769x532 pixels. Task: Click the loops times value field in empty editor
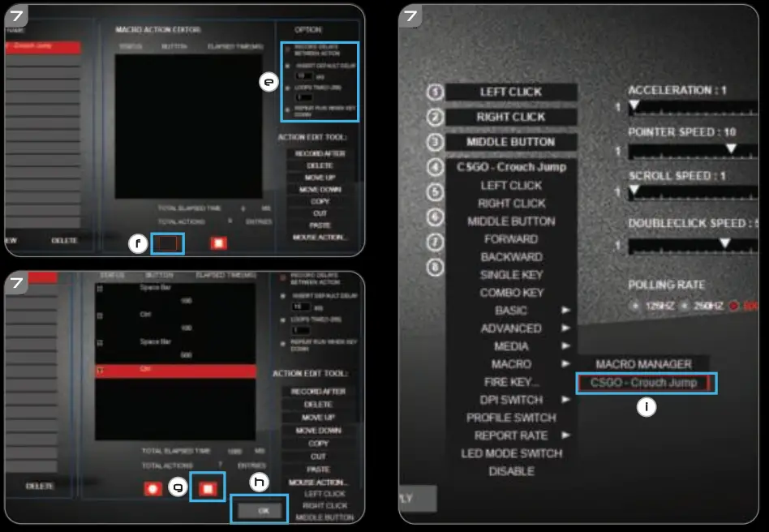point(304,97)
